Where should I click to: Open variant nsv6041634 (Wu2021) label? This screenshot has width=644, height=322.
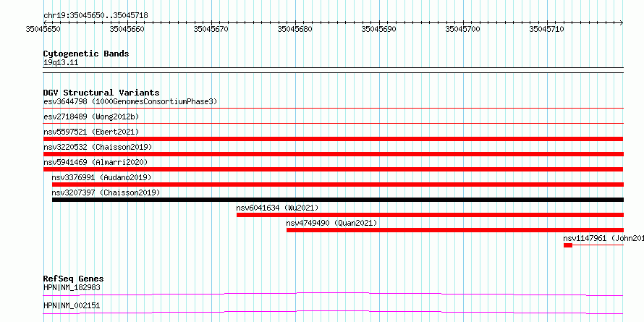tap(277, 208)
